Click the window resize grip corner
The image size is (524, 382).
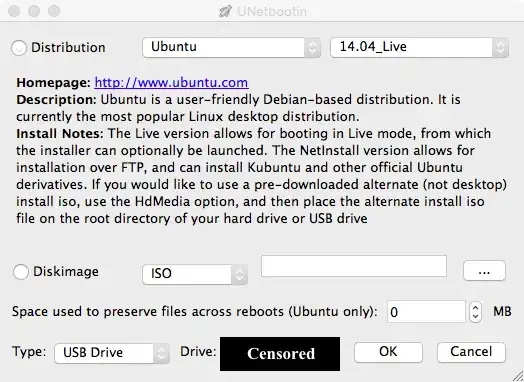click(517, 375)
